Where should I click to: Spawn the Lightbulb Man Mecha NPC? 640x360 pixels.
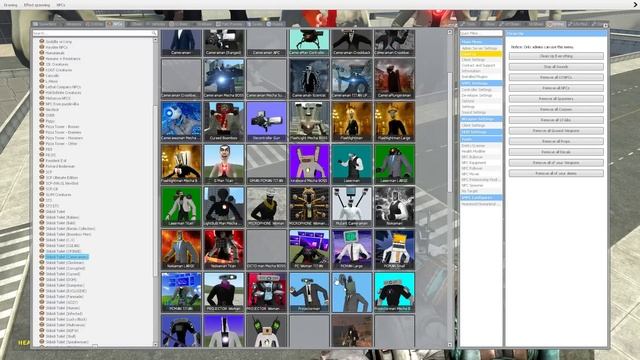(x=224, y=207)
